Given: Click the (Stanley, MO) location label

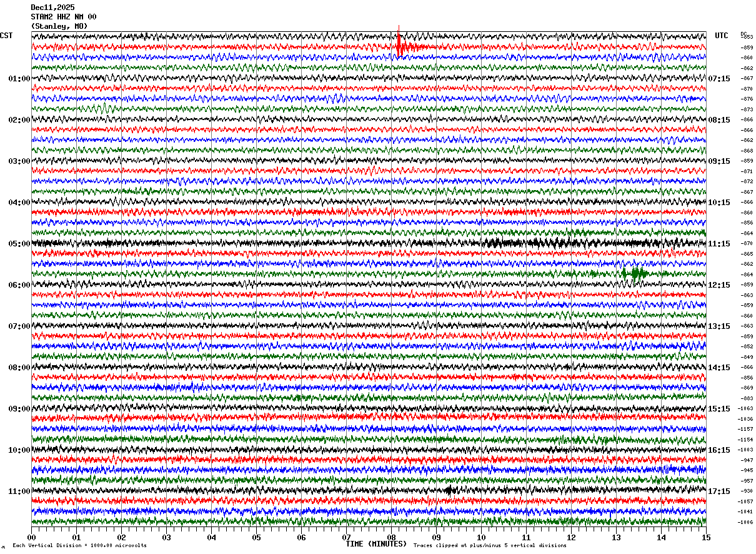Looking at the screenshot, I should (x=59, y=26).
